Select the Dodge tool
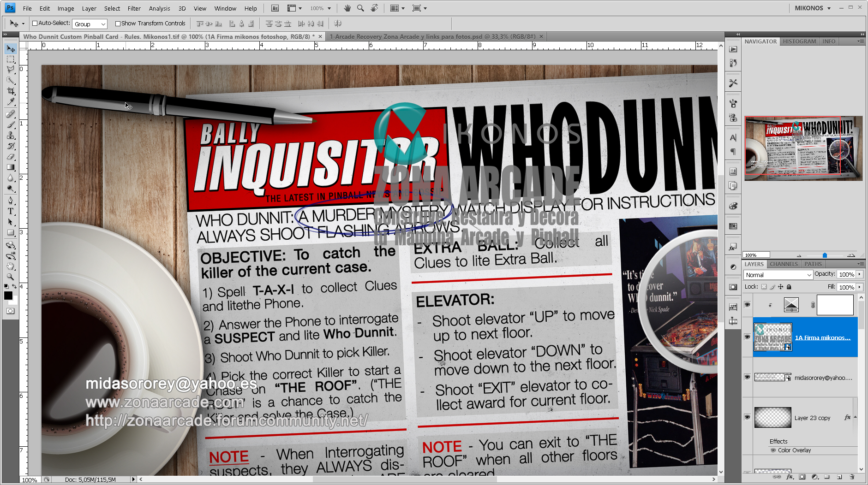Screen dimensions: 868x485 [x=10, y=189]
